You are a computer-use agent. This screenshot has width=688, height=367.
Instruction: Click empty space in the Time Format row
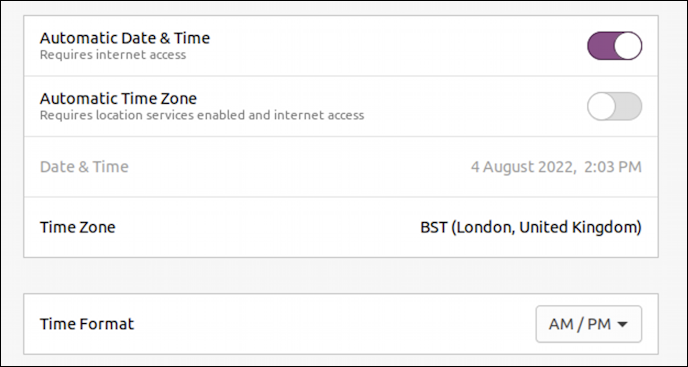click(x=333, y=324)
